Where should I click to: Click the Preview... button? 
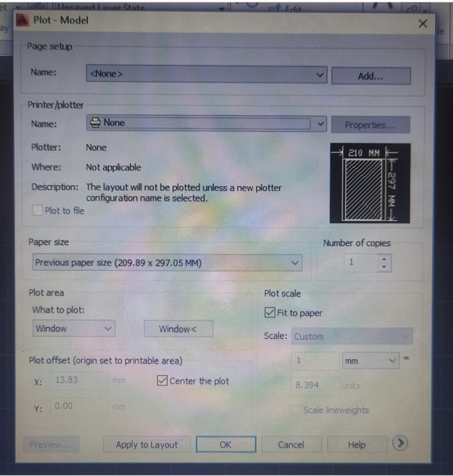click(51, 445)
